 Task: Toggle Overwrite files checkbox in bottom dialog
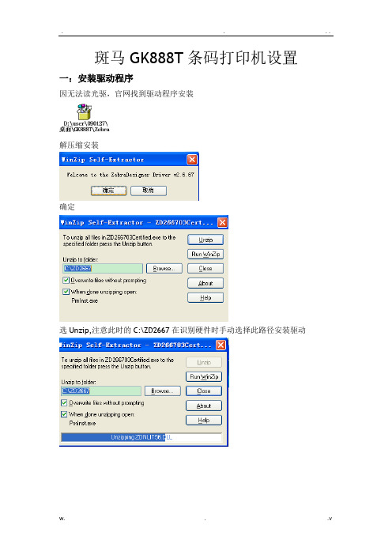click(x=64, y=402)
